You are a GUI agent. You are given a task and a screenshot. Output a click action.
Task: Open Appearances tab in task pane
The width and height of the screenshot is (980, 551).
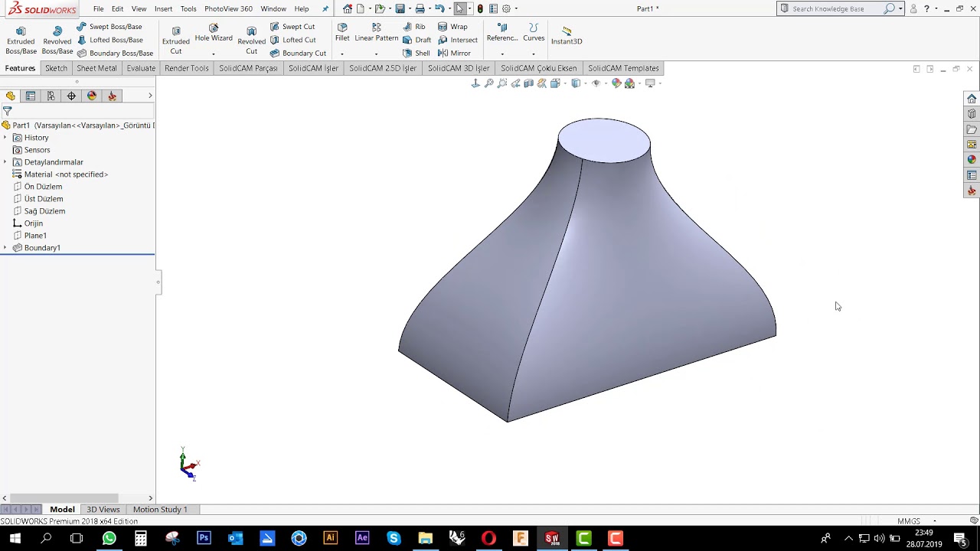click(972, 160)
